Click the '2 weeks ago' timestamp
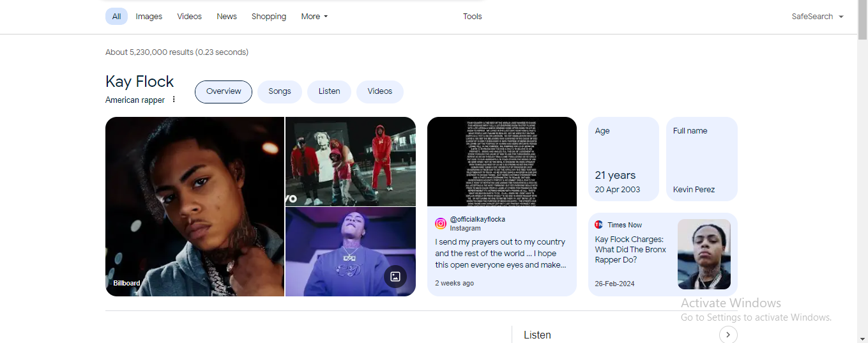This screenshot has height=343, width=868. pyautogui.click(x=455, y=283)
